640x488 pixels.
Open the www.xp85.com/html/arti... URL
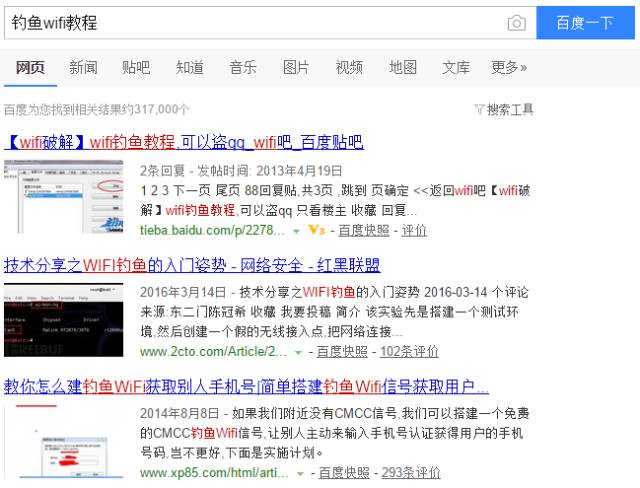pos(214,472)
